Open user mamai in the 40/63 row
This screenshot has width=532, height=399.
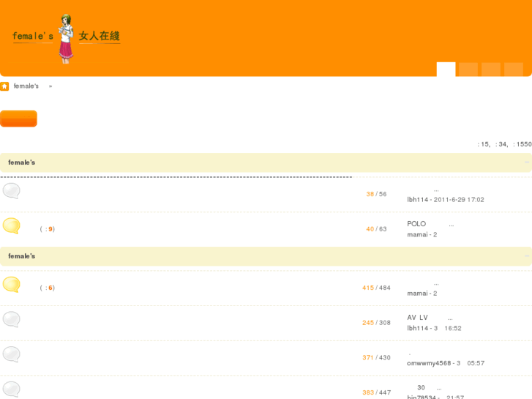tap(417, 235)
